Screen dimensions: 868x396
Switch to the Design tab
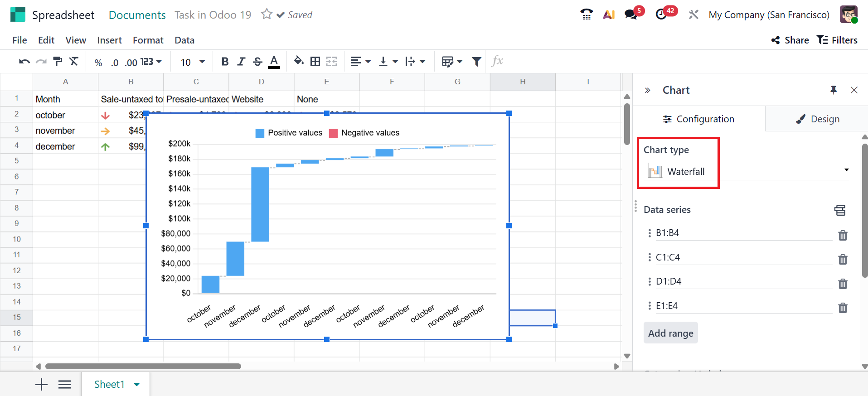pyautogui.click(x=817, y=119)
